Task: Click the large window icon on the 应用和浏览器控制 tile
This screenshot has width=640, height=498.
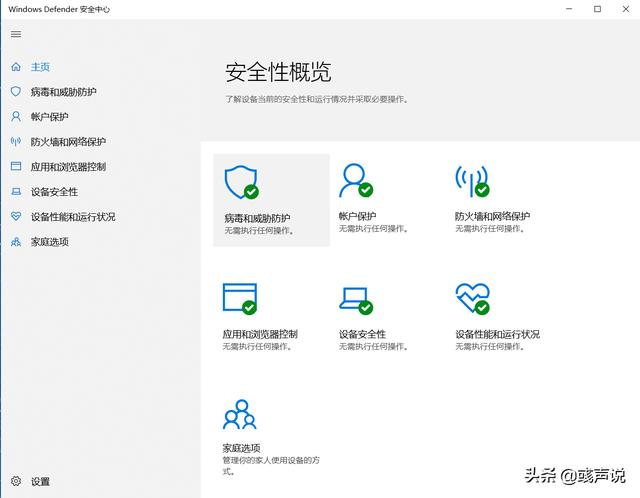Action: click(x=240, y=299)
